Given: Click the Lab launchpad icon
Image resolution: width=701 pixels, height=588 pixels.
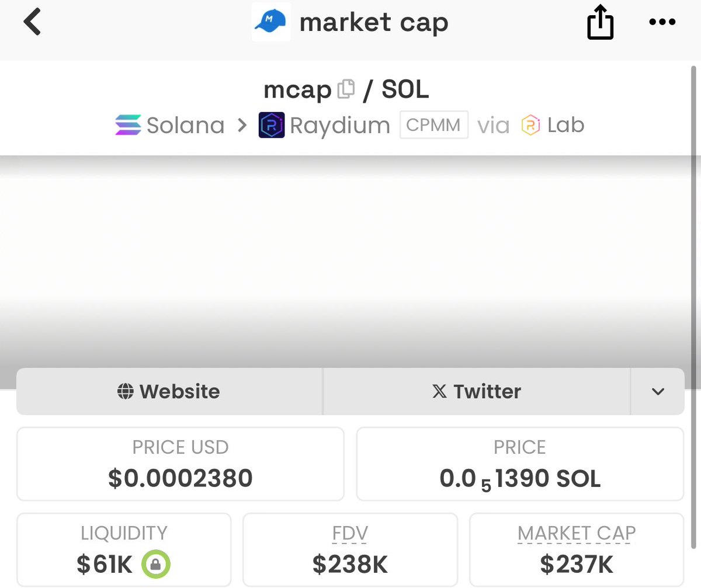Looking at the screenshot, I should pyautogui.click(x=530, y=126).
